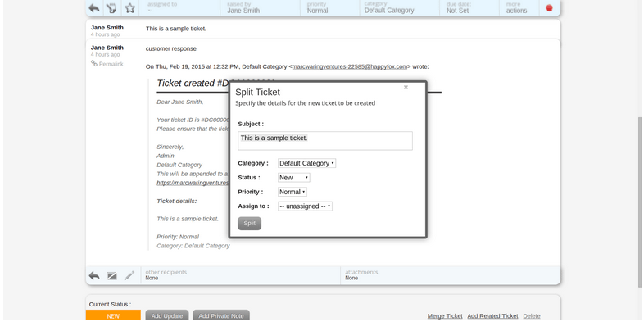Viewport: 644px width, 322px height.
Task: Click the orange NEW status button
Action: [x=113, y=315]
